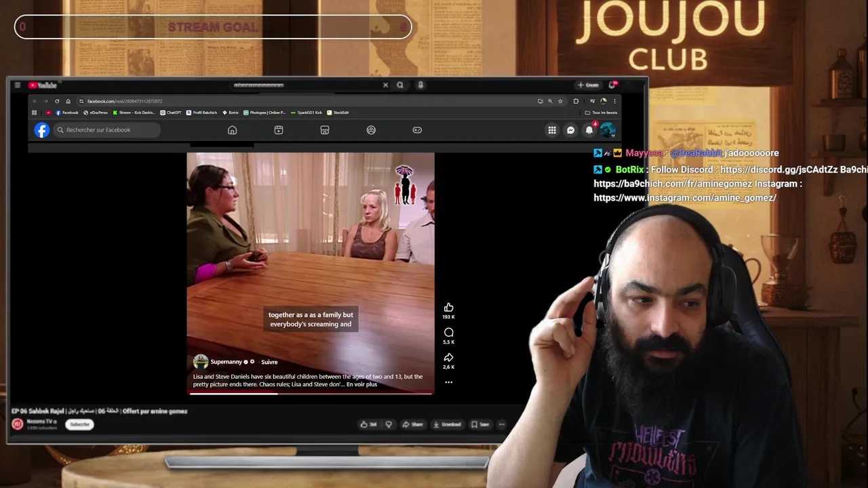Open the Nessma TV channel avatar
Image resolution: width=868 pixels, height=488 pixels.
point(18,424)
